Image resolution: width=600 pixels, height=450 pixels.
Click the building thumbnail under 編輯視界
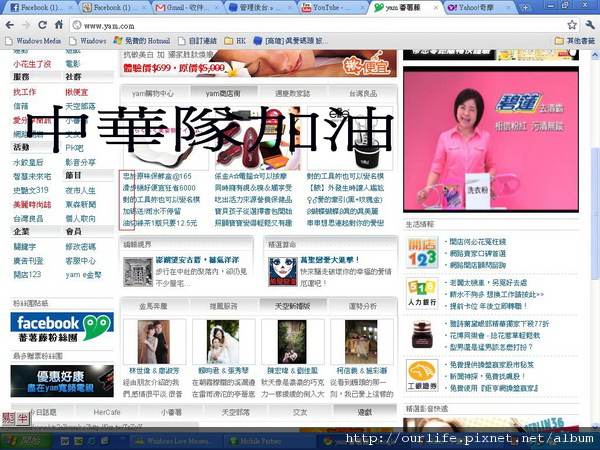[x=138, y=272]
